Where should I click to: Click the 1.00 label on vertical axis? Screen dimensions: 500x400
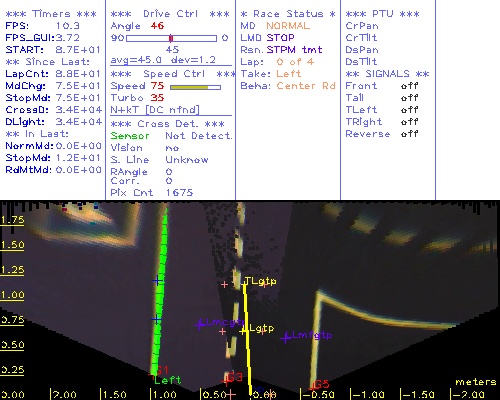[x=12, y=295]
